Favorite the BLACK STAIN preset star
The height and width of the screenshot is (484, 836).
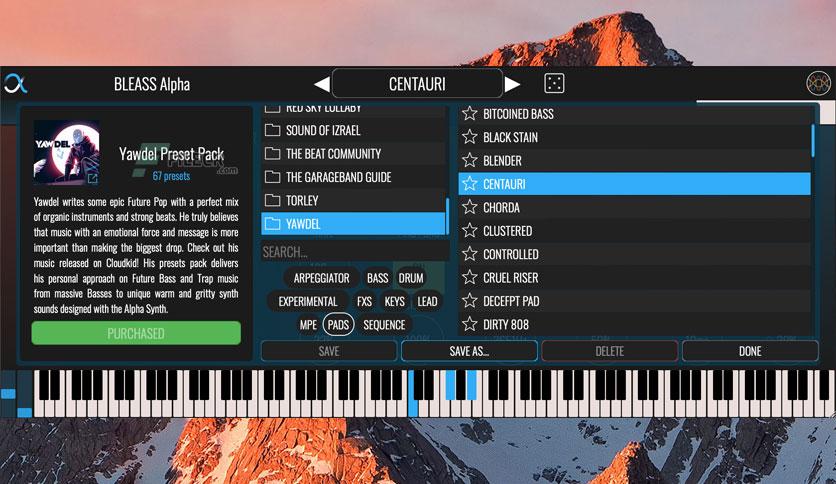click(x=470, y=137)
